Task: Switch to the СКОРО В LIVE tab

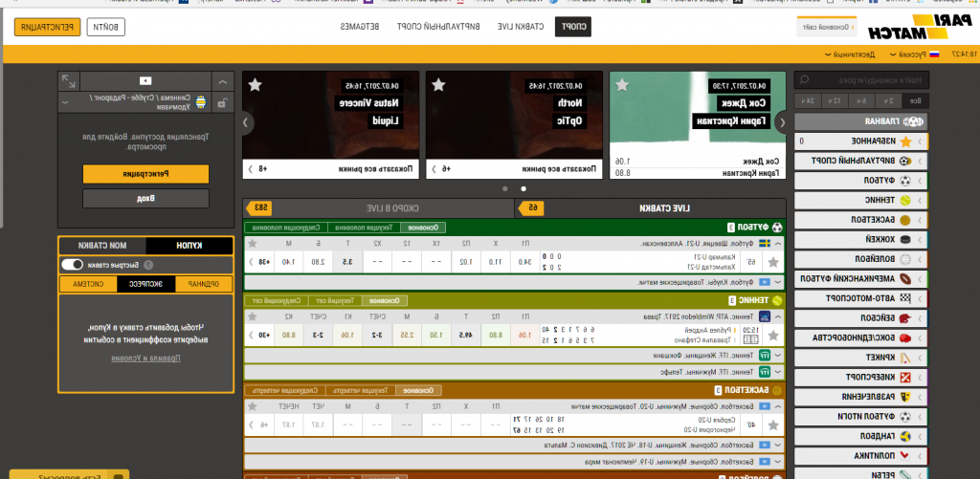Action: click(x=379, y=208)
